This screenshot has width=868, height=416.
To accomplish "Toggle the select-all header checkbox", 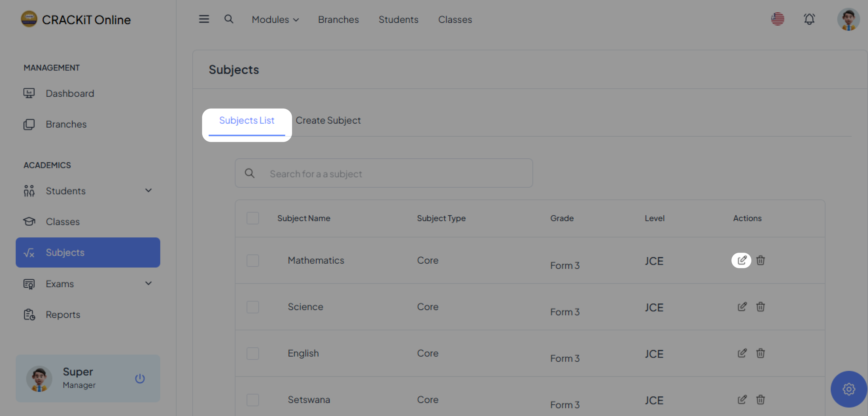I will [252, 218].
